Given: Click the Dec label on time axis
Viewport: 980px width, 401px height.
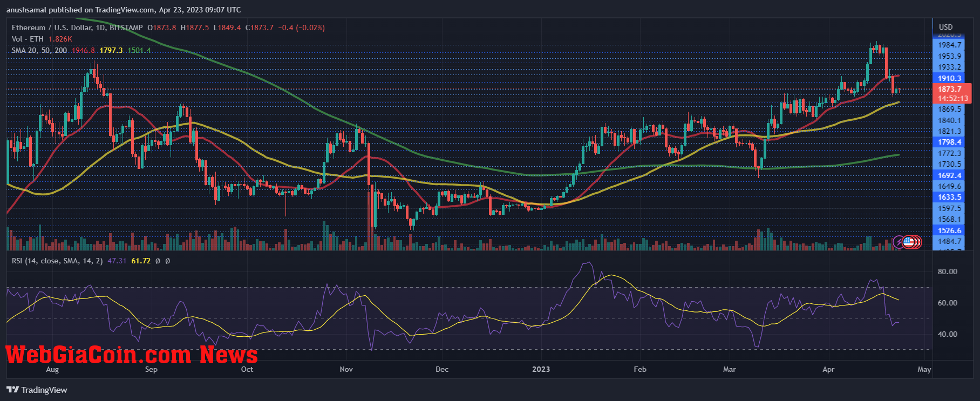Looking at the screenshot, I should 442,369.
